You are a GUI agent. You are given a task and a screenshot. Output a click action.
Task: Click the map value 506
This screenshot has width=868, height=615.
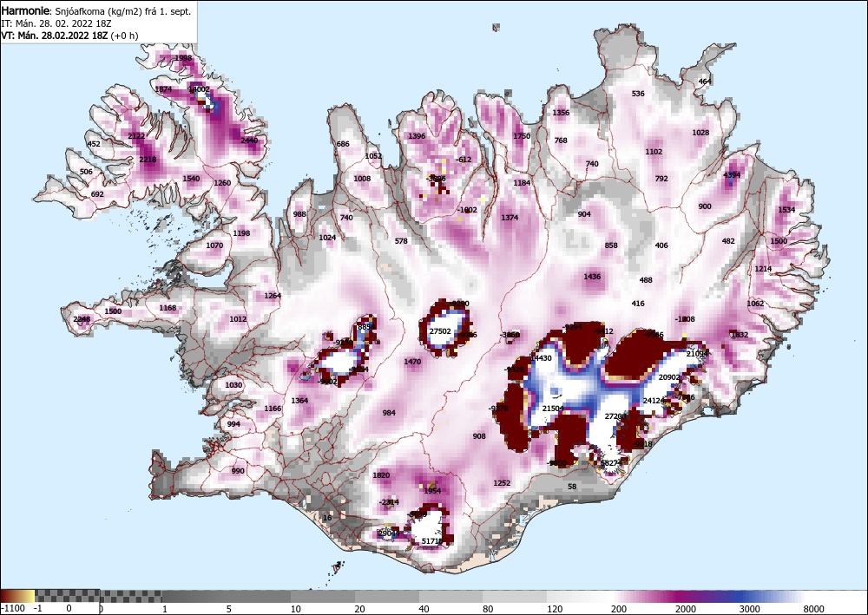click(x=86, y=172)
